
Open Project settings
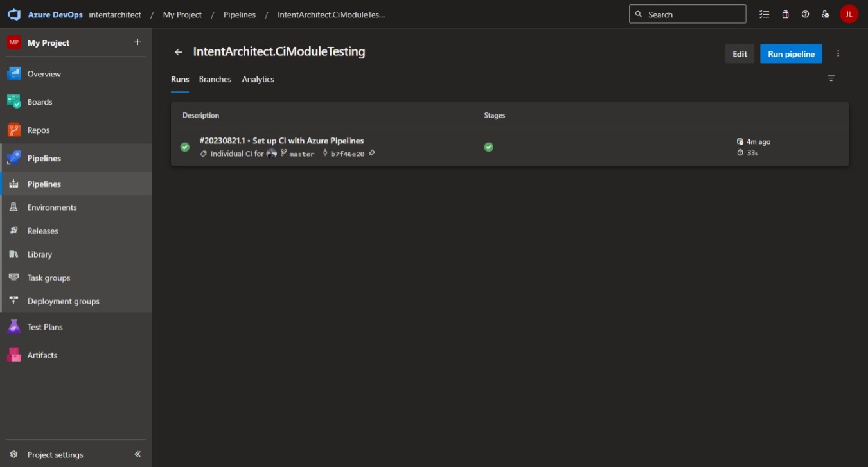pyautogui.click(x=55, y=455)
